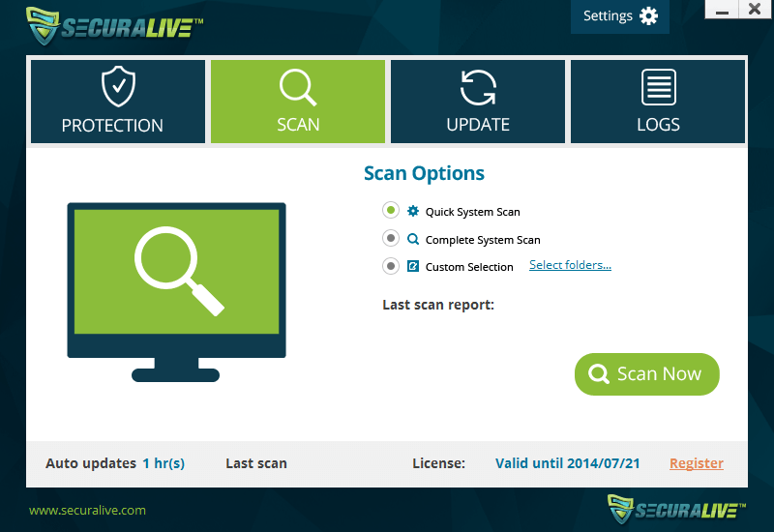
Task: Click the Quick System Scan gear icon
Action: (413, 211)
